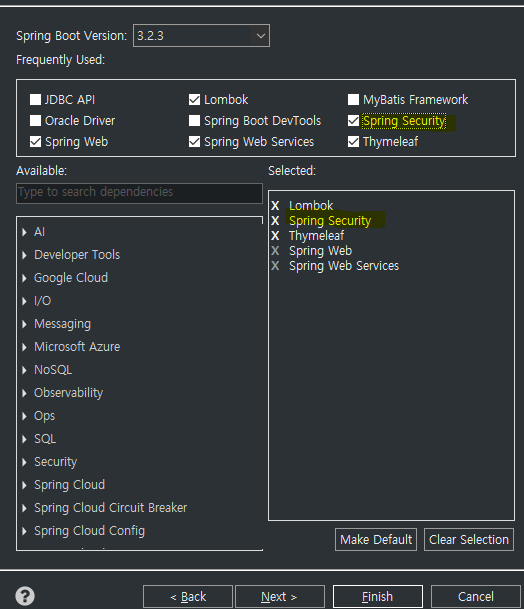Enable the Spring Boot DevTools checkbox
Image resolution: width=524 pixels, height=609 pixels.
pyautogui.click(x=194, y=120)
